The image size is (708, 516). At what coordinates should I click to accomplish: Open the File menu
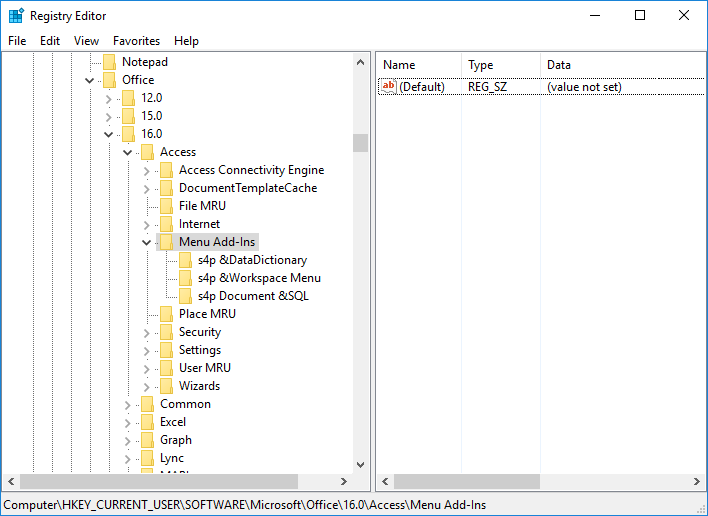click(17, 41)
